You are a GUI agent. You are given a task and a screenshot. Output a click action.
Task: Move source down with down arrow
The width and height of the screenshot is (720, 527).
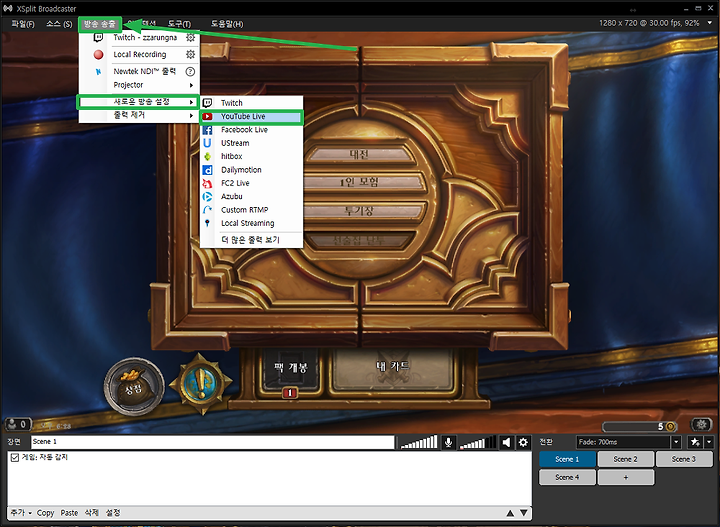point(523,513)
